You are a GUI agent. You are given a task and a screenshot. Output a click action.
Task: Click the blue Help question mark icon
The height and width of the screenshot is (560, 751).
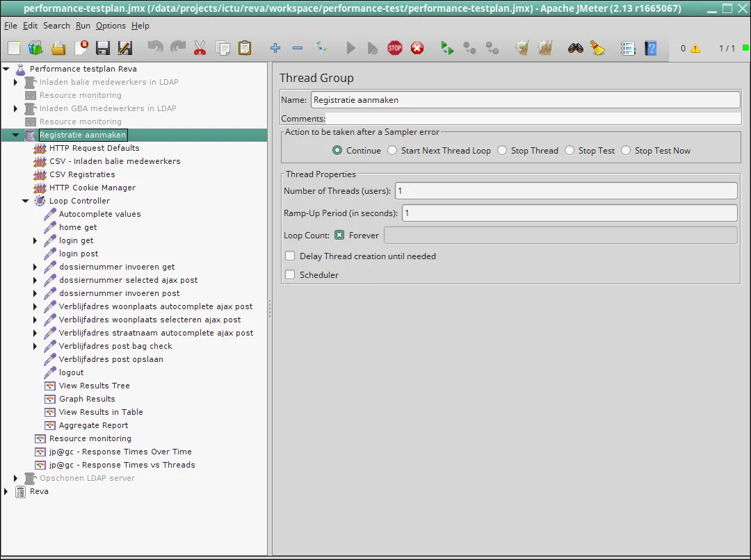click(x=650, y=48)
